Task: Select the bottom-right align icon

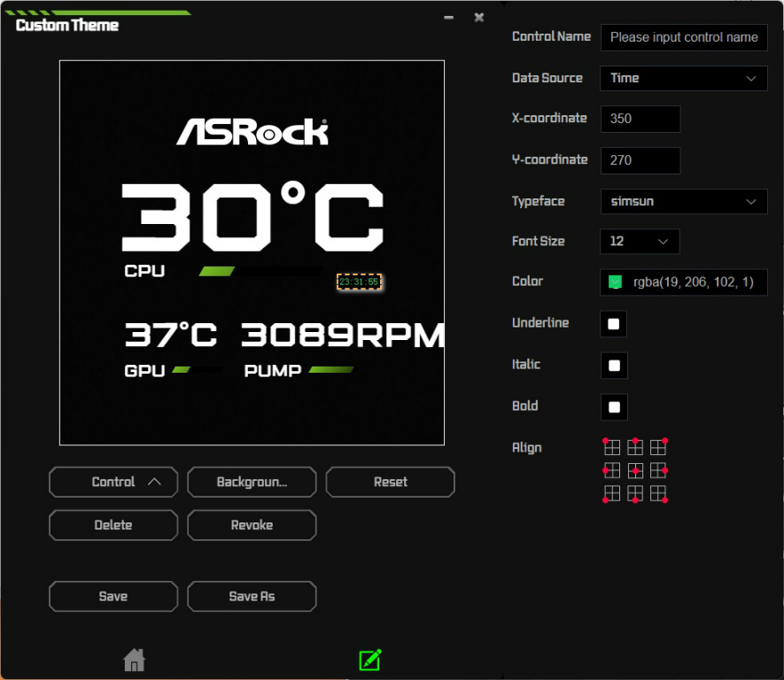Action: point(658,493)
